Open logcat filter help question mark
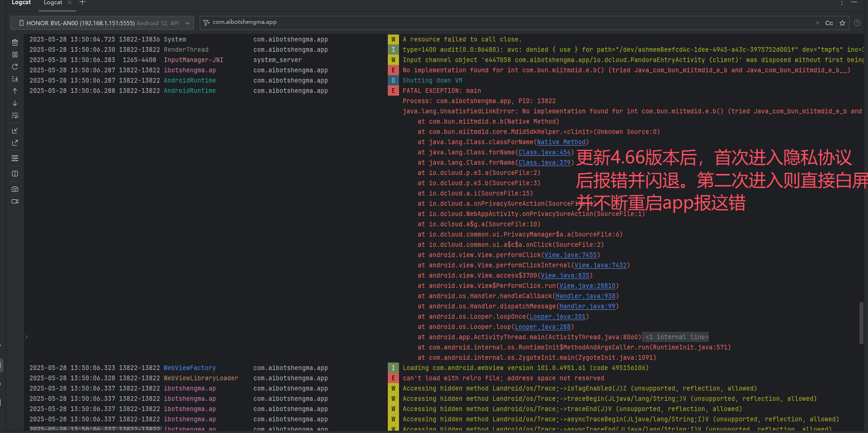The image size is (868, 433). tap(857, 23)
